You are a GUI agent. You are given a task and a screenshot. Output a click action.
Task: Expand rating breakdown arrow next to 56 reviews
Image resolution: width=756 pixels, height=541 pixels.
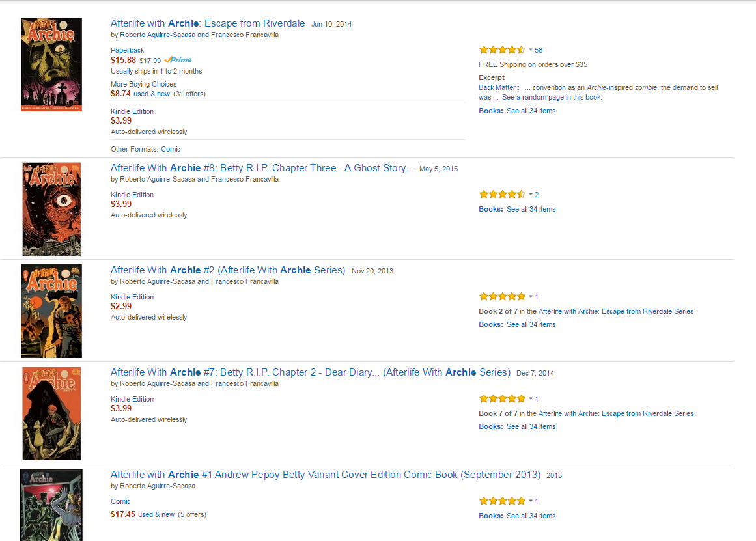pyautogui.click(x=531, y=50)
